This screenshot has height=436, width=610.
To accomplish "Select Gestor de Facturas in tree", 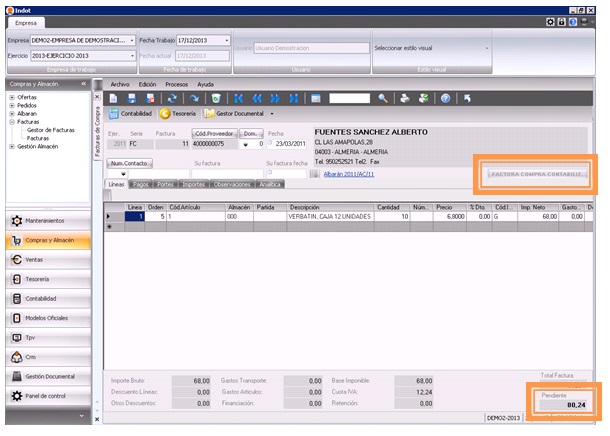I will pyautogui.click(x=49, y=130).
